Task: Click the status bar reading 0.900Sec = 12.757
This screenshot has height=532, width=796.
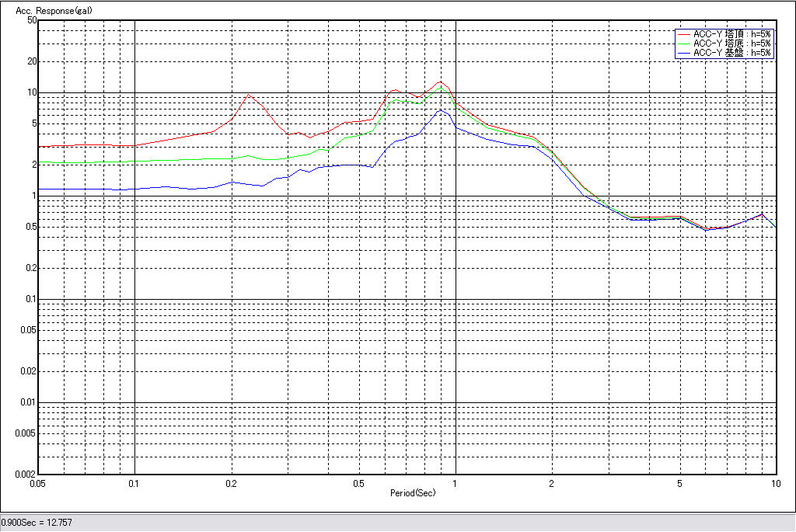Action: [x=37, y=523]
